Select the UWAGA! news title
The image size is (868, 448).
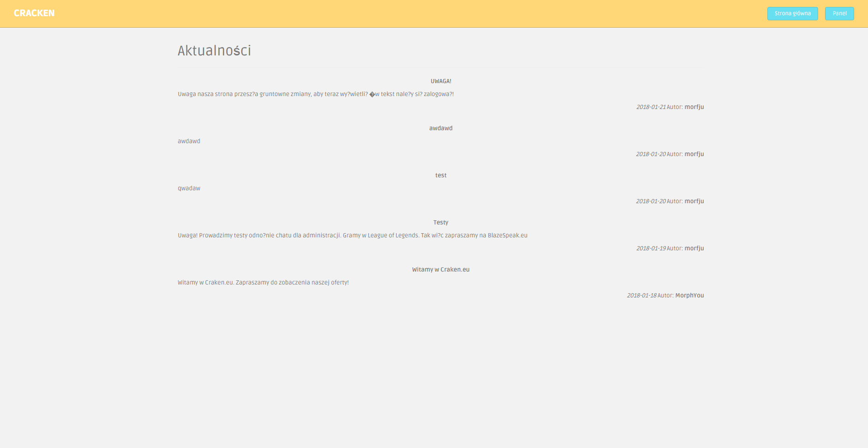(x=440, y=81)
